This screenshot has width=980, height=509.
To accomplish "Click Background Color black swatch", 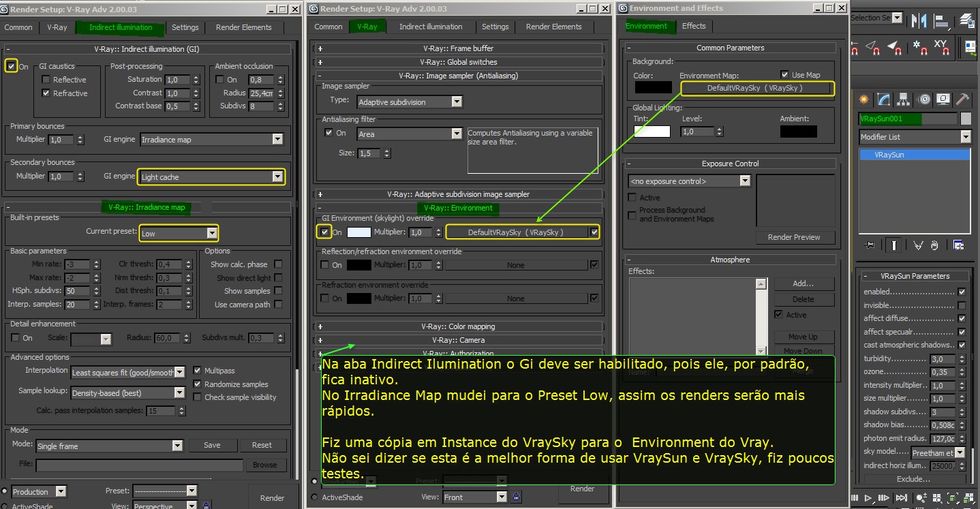I will tap(653, 87).
